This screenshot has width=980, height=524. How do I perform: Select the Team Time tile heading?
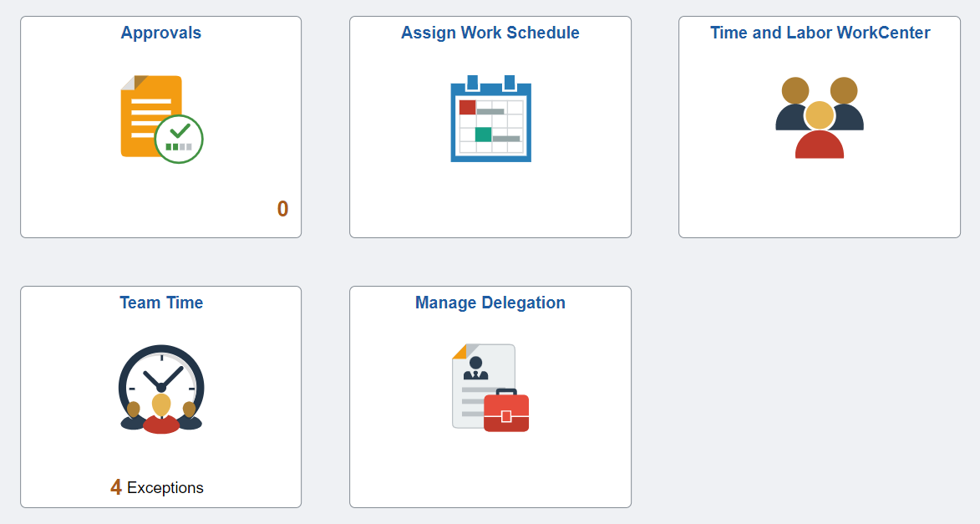tap(160, 303)
